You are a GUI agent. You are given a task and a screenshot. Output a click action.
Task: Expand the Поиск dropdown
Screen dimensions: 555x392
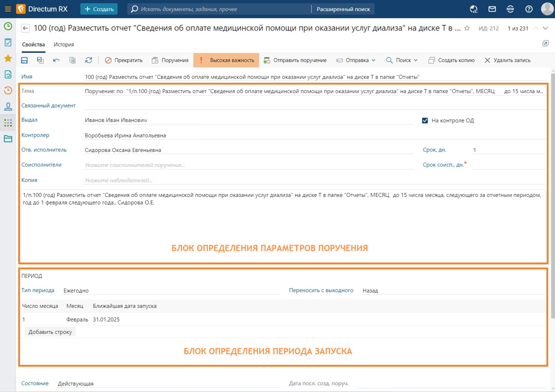click(x=402, y=60)
